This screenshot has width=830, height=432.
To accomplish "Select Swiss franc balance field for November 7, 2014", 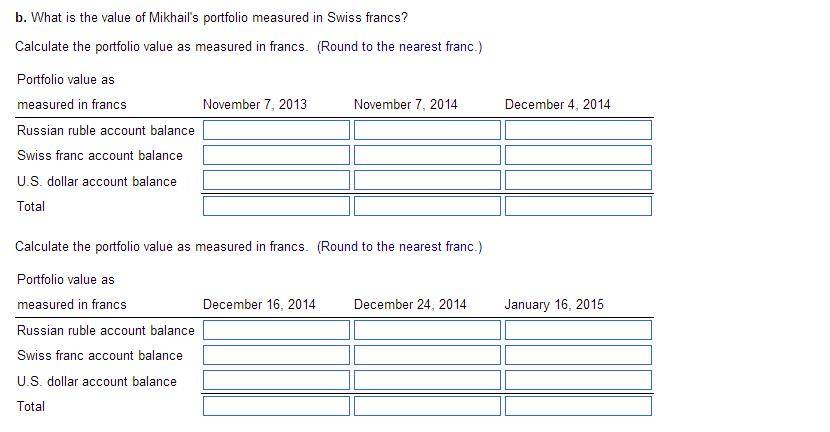I will pos(427,155).
